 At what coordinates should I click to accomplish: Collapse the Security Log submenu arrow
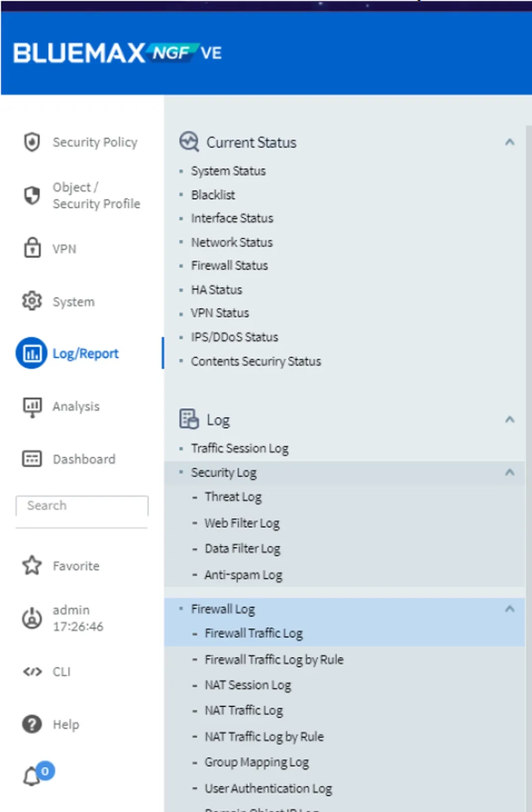tap(509, 472)
